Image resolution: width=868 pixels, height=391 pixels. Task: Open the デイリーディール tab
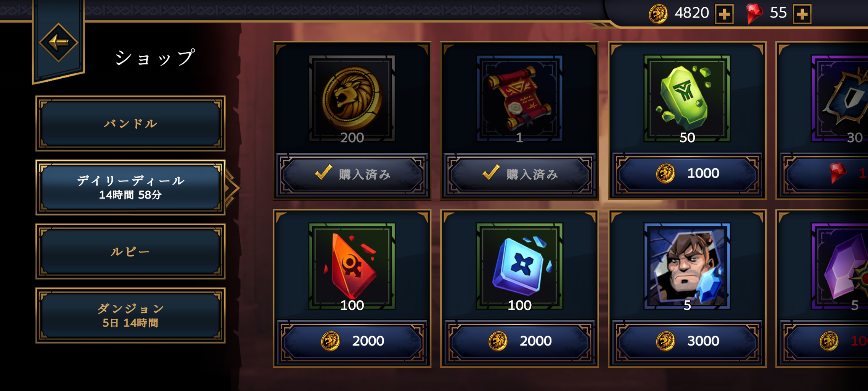pyautogui.click(x=130, y=187)
